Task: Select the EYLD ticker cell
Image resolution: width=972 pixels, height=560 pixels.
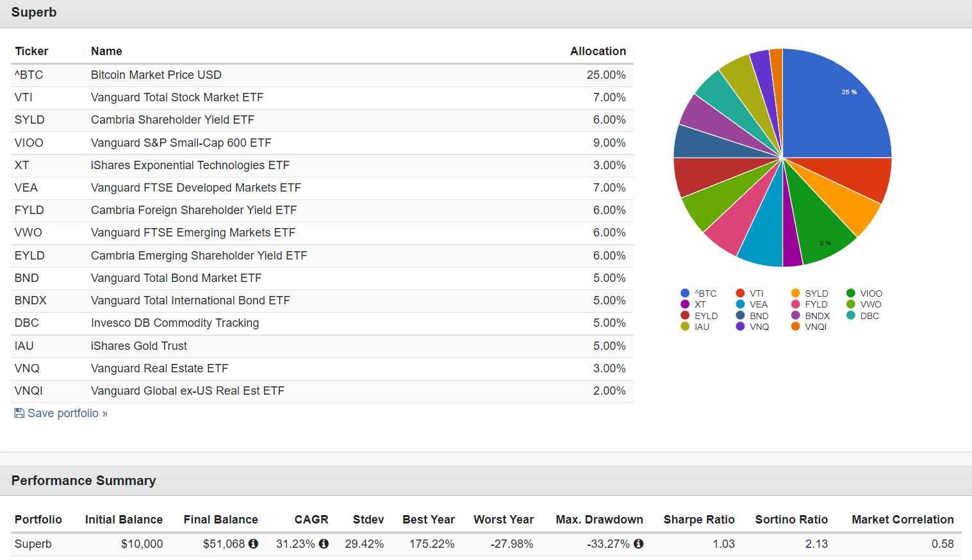Action: point(29,256)
